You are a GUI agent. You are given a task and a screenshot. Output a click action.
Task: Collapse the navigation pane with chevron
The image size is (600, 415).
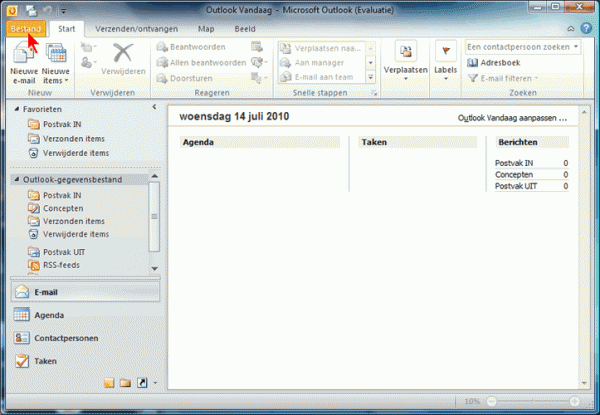click(x=154, y=107)
